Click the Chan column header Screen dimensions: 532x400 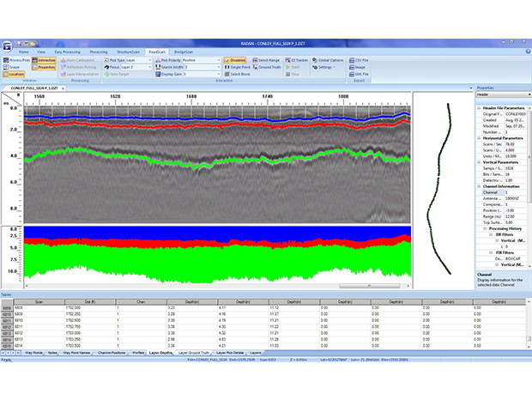pyautogui.click(x=141, y=301)
